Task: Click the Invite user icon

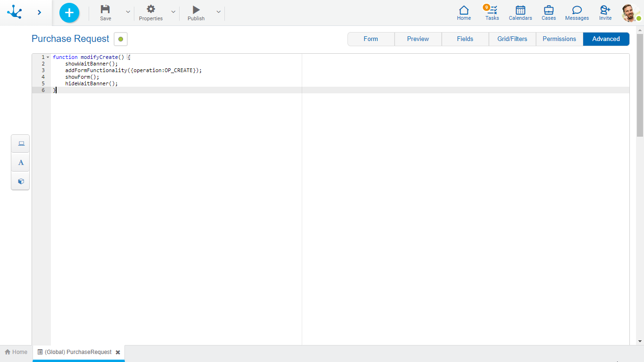Action: [x=605, y=13]
